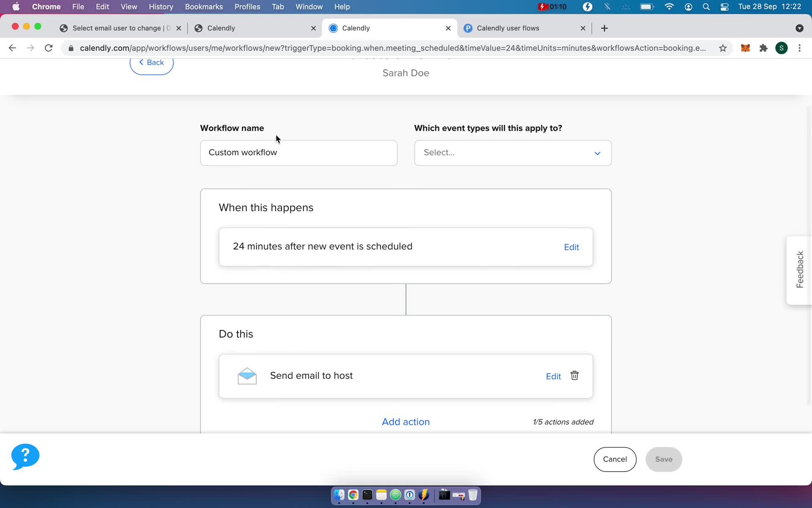This screenshot has height=508, width=812.
Task: Click the Workflow name input field
Action: click(299, 153)
